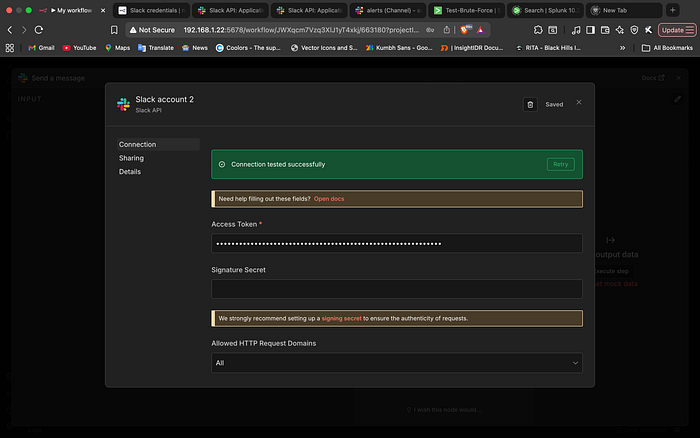
Task: Open InsightIDR Docu bookmark
Action: click(472, 48)
